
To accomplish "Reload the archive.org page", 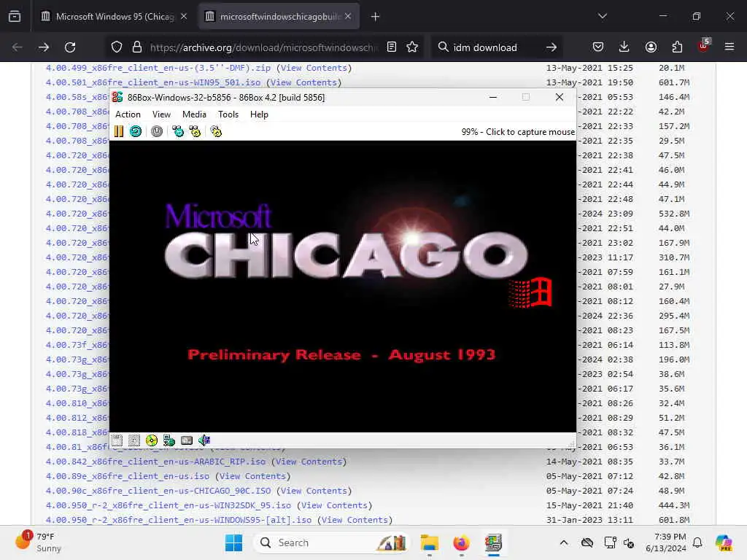I will pos(70,47).
